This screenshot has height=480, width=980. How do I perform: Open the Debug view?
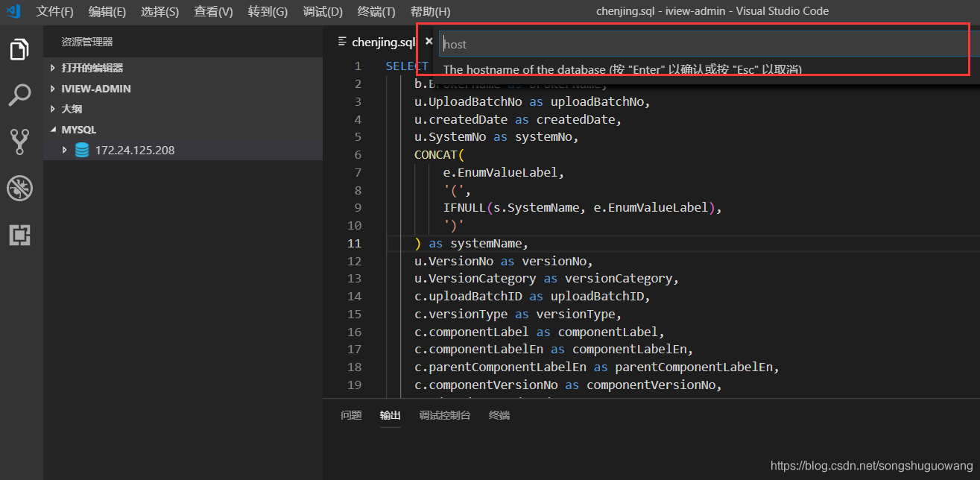point(19,188)
